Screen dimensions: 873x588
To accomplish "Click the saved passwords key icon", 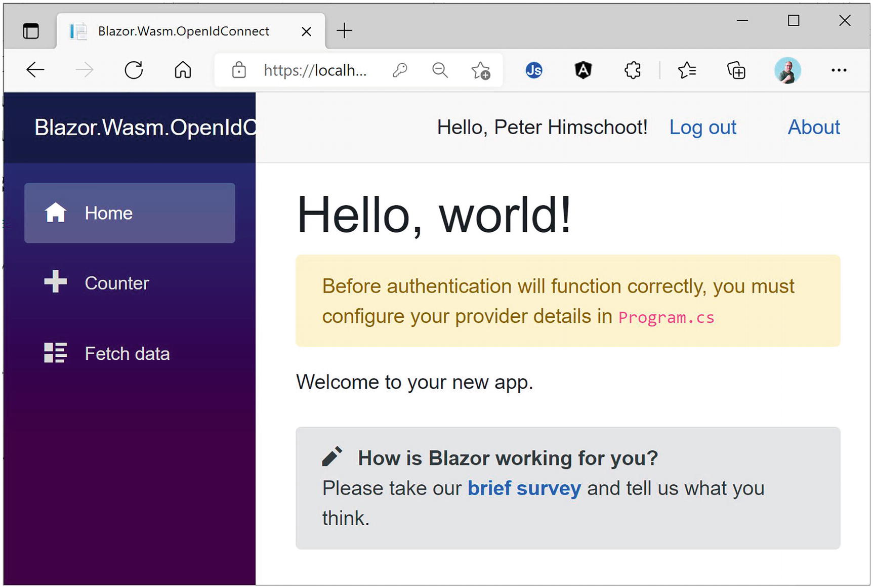I will 400,70.
